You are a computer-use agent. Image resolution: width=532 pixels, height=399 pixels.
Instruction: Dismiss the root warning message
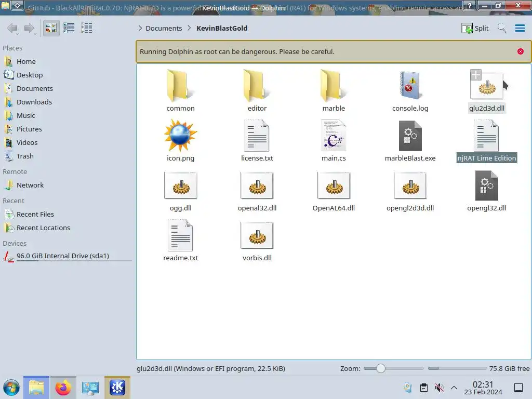[521, 51]
